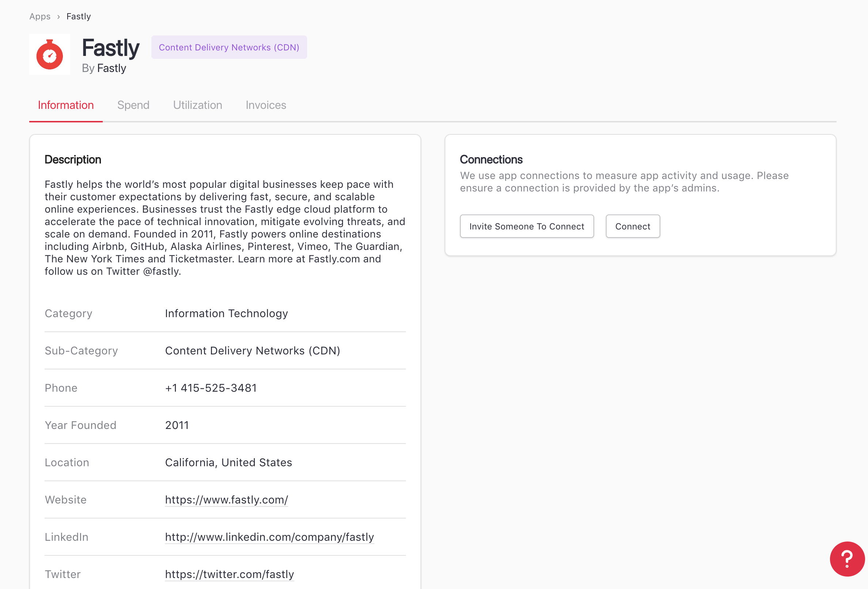Switch to the Spend tab
The width and height of the screenshot is (868, 589).
tap(133, 105)
